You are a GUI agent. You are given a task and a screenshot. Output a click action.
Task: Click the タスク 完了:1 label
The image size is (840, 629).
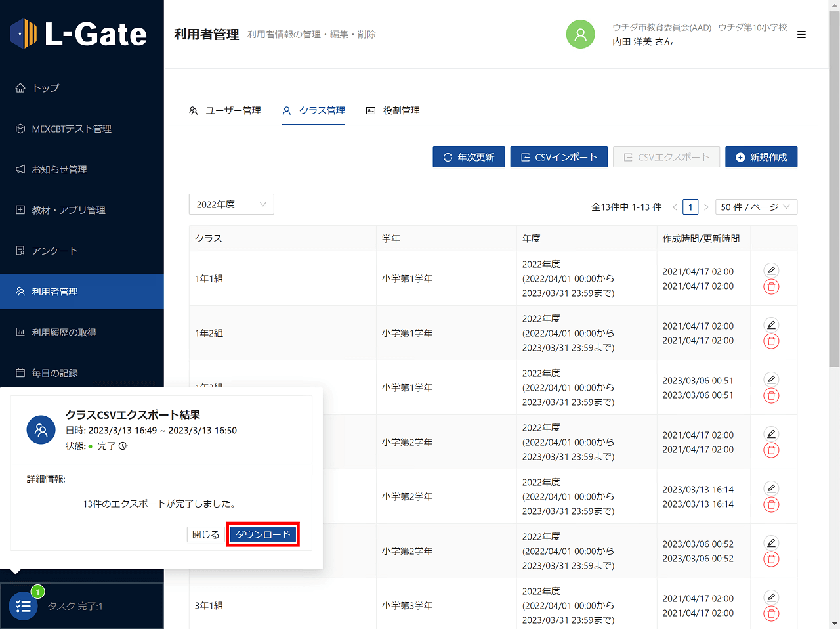click(75, 606)
